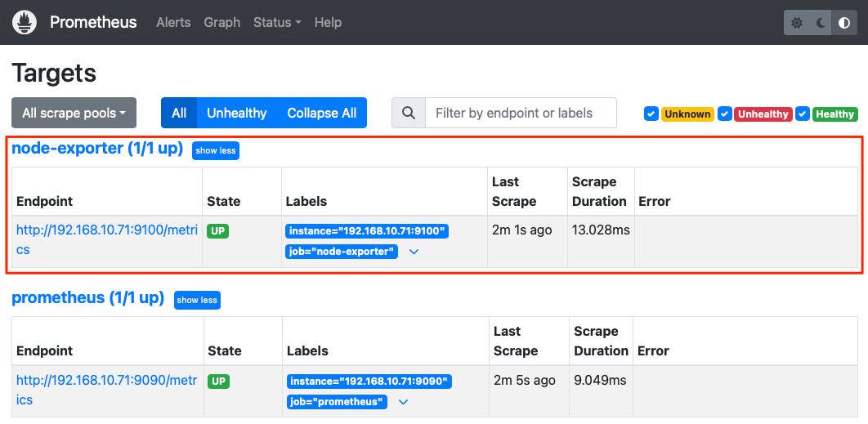Toggle the Unhealthy state checkbox
This screenshot has width=868, height=424.
click(725, 114)
